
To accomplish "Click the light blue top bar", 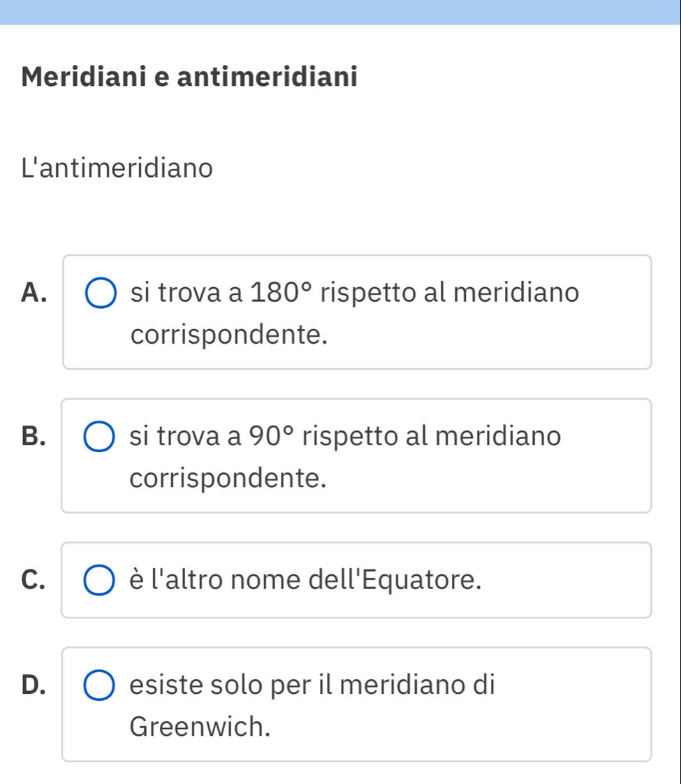I will (x=340, y=12).
